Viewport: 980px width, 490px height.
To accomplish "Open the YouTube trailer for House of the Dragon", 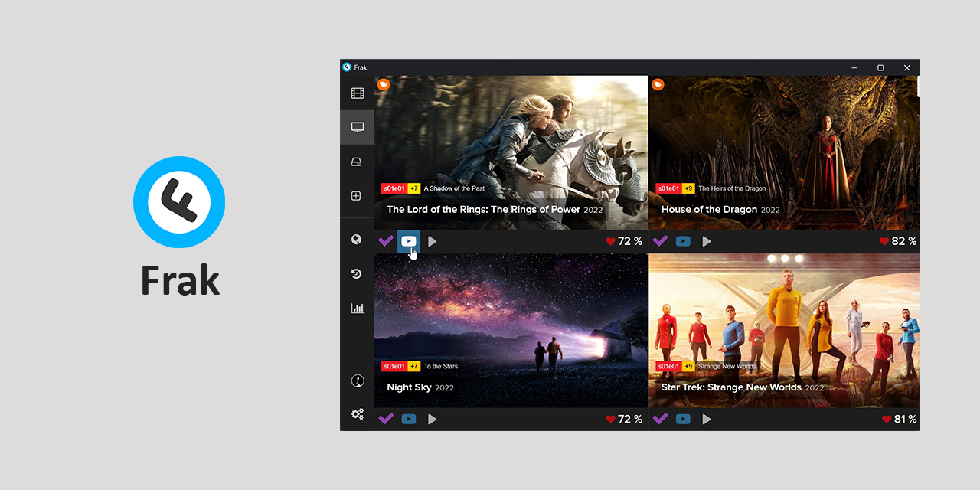I will click(x=683, y=241).
